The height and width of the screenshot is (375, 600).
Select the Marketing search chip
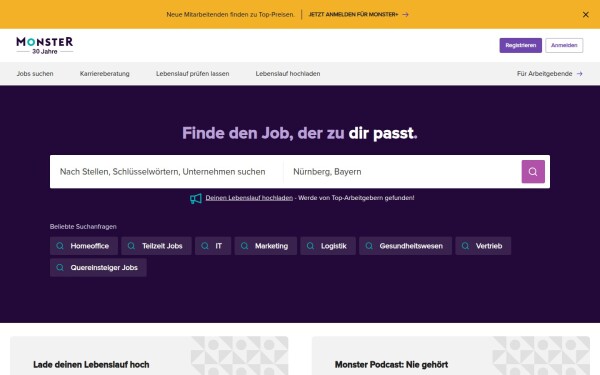coord(266,246)
